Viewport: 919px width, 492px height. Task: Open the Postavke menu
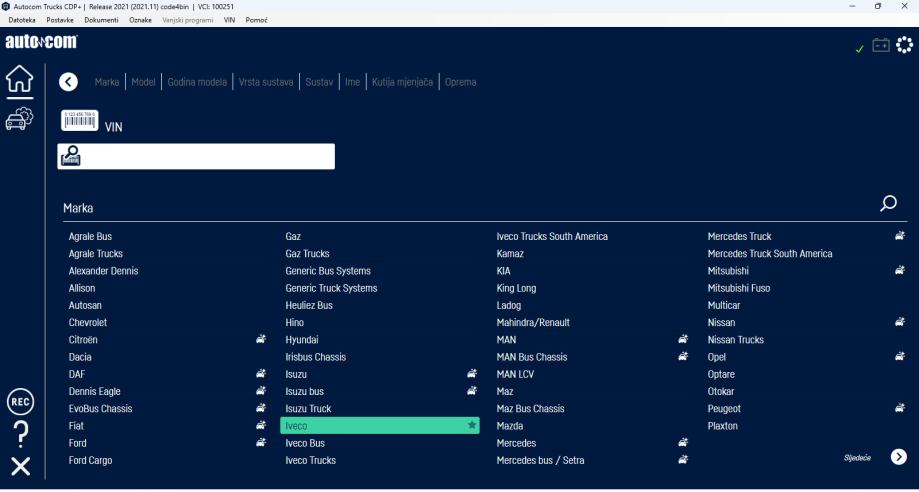[60, 20]
